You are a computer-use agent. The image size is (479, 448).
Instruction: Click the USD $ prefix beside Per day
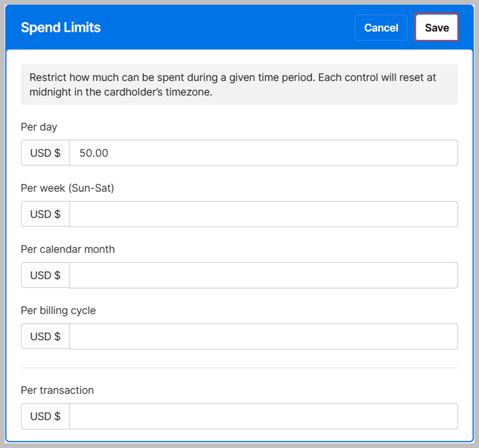(x=45, y=153)
